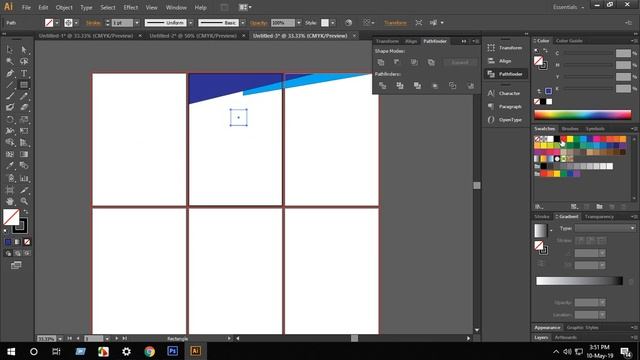The image size is (640, 360).
Task: Click the orange Stroke link in control bar
Action: coord(93,23)
